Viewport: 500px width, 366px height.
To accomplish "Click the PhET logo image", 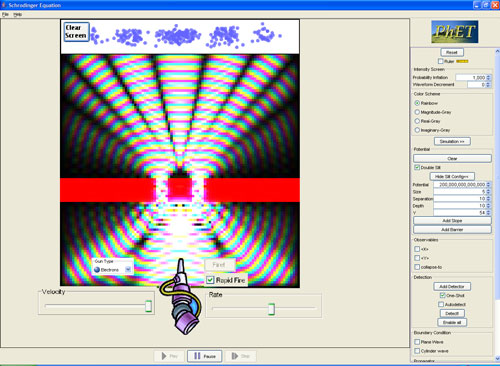I will tap(455, 32).
